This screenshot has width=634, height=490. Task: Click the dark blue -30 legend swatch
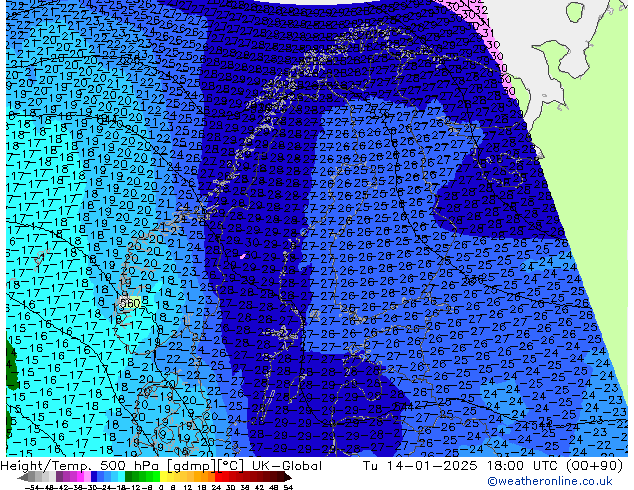point(94,477)
